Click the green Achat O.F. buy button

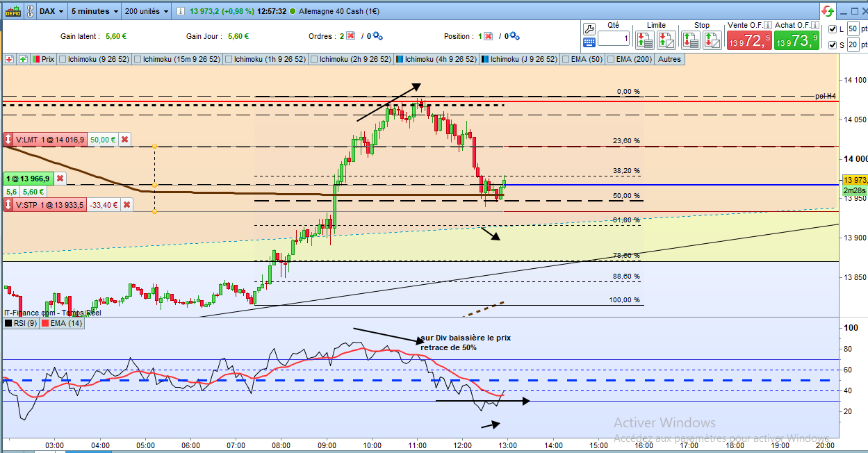[796, 40]
